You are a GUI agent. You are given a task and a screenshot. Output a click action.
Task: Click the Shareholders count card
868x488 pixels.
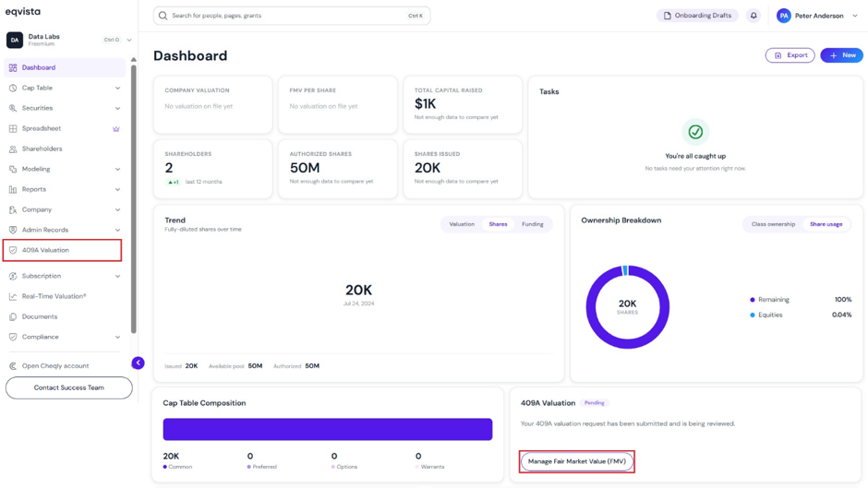[212, 169]
